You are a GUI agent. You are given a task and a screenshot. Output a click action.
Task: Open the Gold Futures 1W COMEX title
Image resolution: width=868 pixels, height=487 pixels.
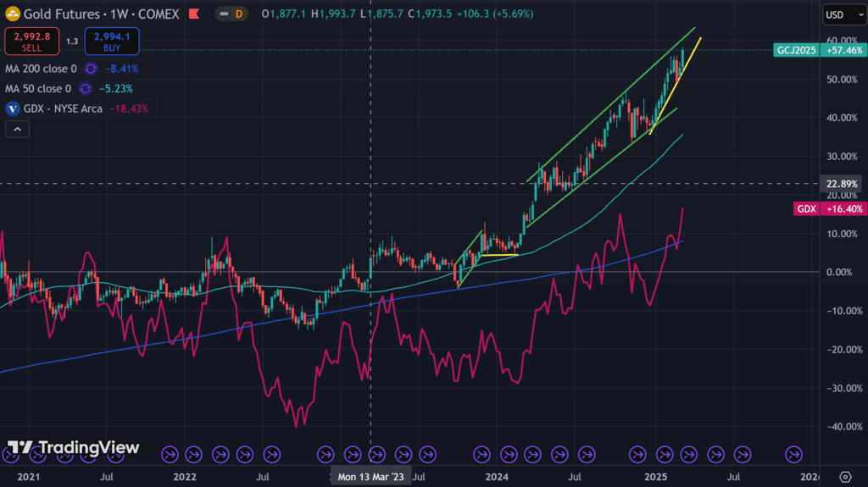[x=102, y=14]
